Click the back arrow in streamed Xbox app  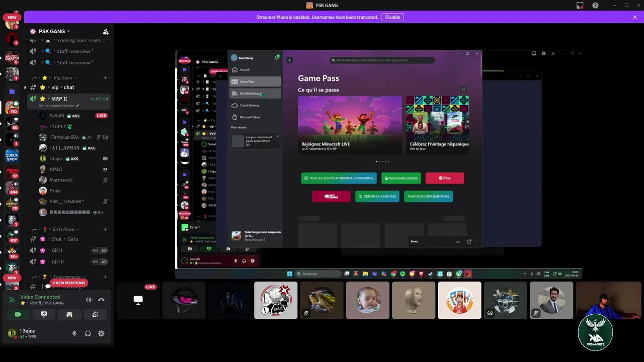[289, 60]
